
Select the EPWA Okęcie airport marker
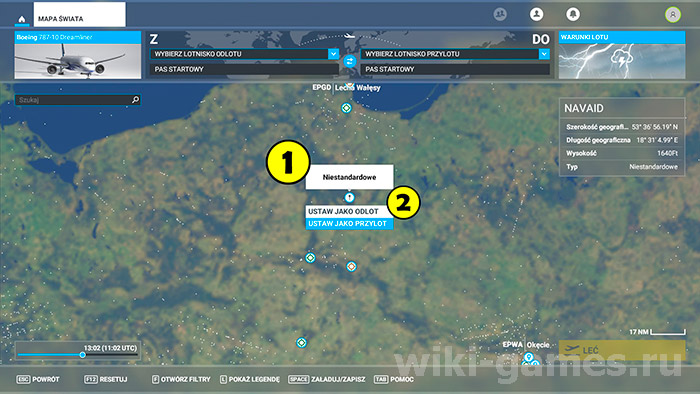[x=529, y=357]
